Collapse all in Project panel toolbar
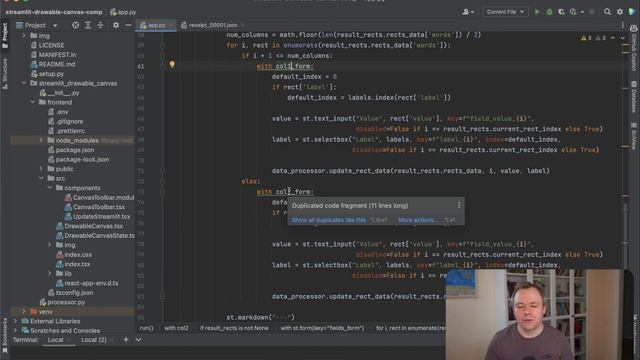 point(100,25)
